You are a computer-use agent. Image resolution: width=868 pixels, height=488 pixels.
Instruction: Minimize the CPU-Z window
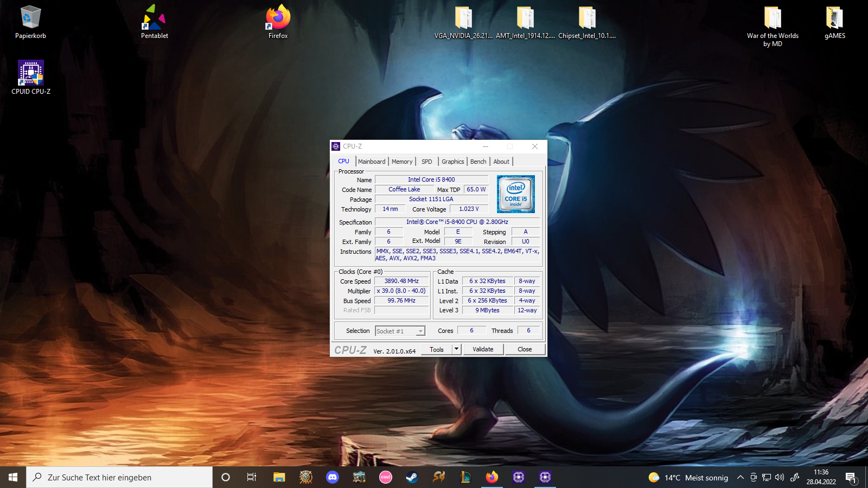point(486,146)
